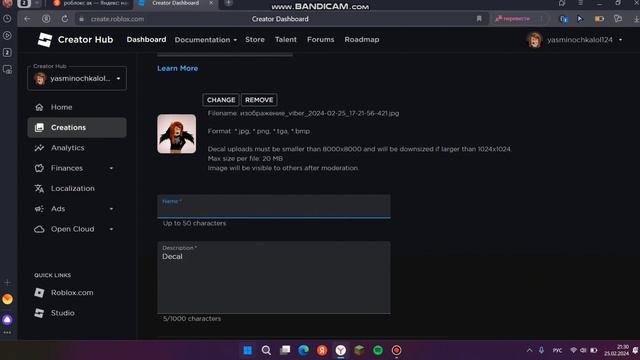Image resolution: width=640 pixels, height=360 pixels.
Task: Click the REMOVE image button
Action: 259,100
